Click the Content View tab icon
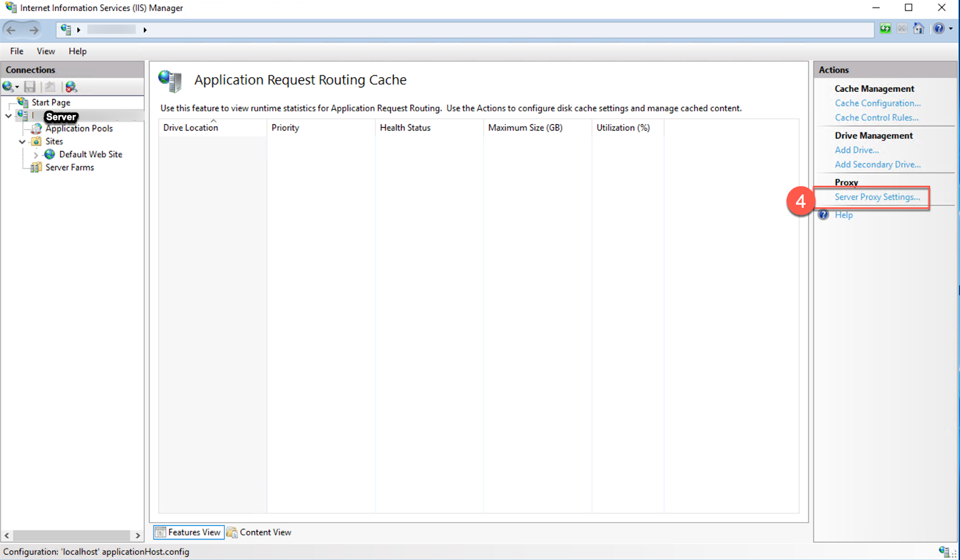The height and width of the screenshot is (560, 960). pos(232,532)
